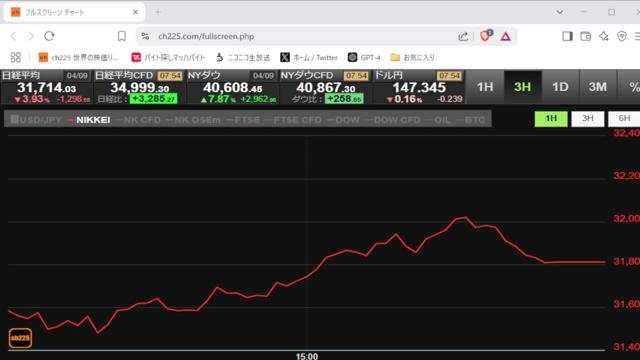The image size is (640, 360).
Task: Go back to the previous page
Action: (x=13, y=36)
